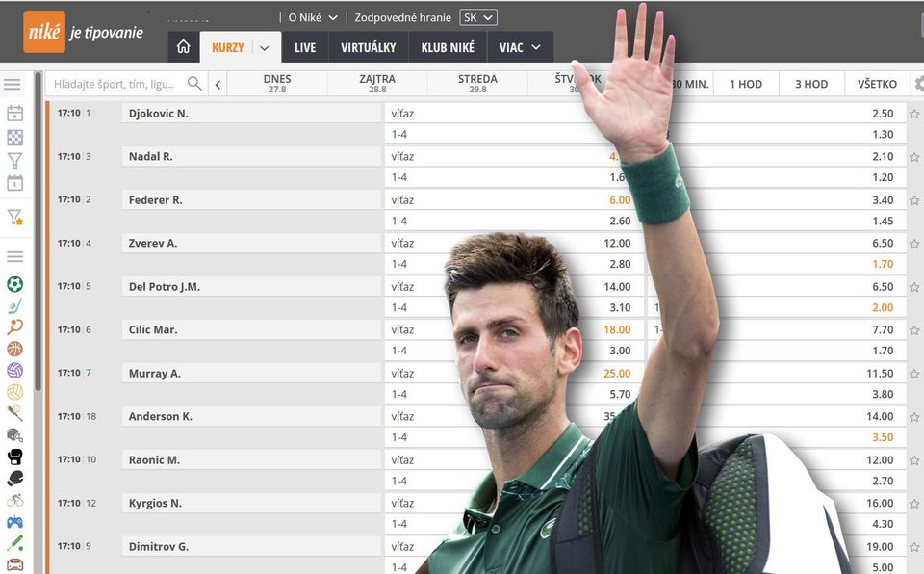Open the Zodpovedné hranie link
924x574 pixels.
(x=402, y=17)
